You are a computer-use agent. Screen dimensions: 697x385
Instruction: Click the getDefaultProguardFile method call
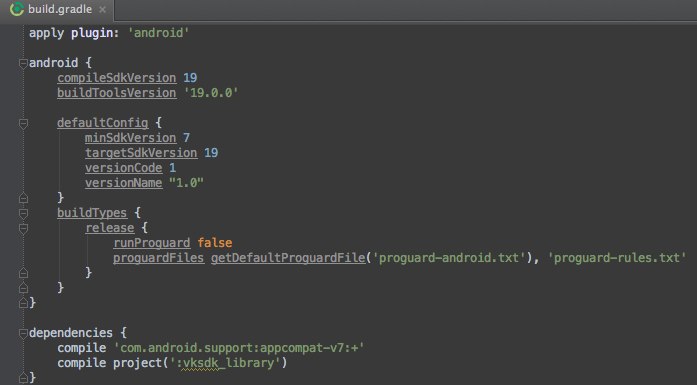coord(288,258)
